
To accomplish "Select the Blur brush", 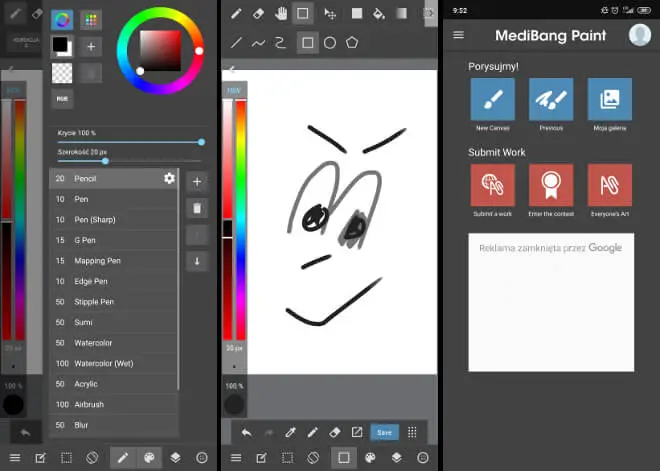I will point(114,425).
